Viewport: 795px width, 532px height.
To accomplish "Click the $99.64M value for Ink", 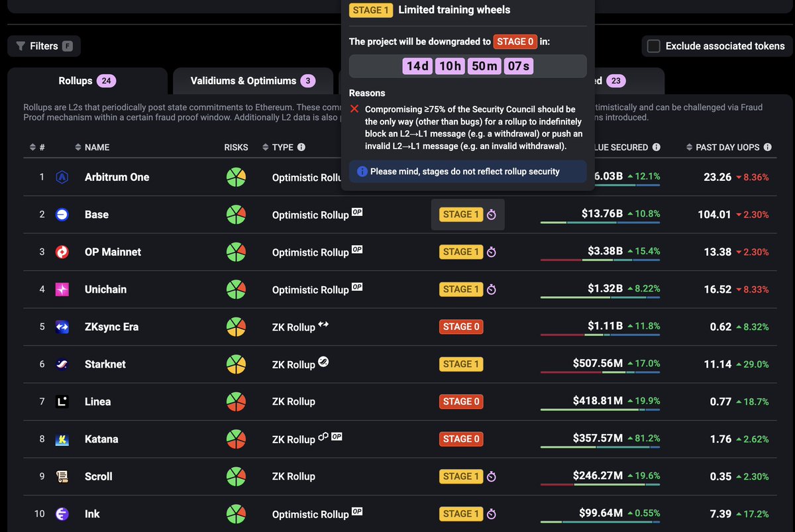I will (x=601, y=513).
